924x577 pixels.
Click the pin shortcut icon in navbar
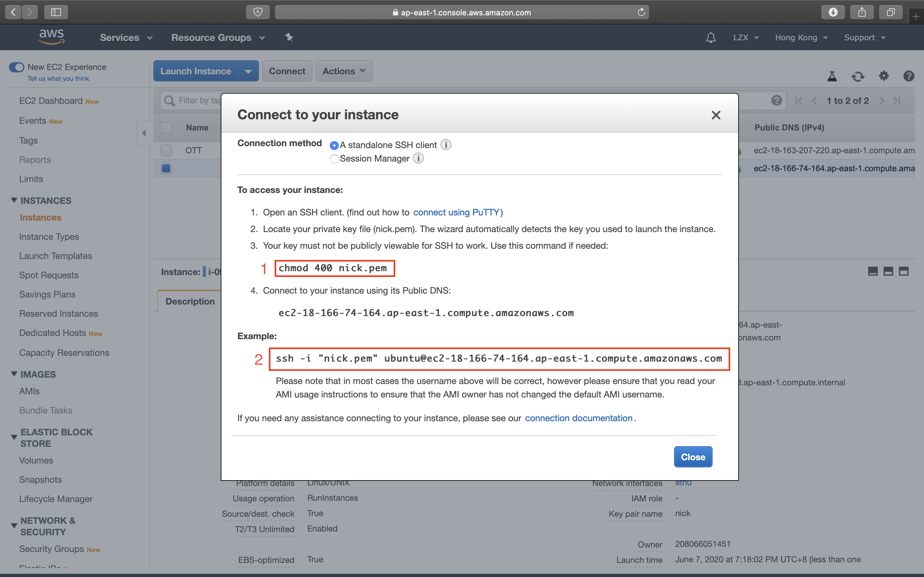tap(289, 38)
